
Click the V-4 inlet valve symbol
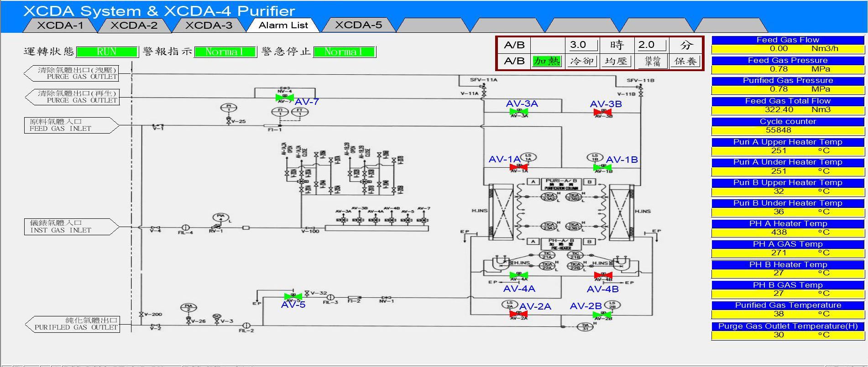(156, 227)
